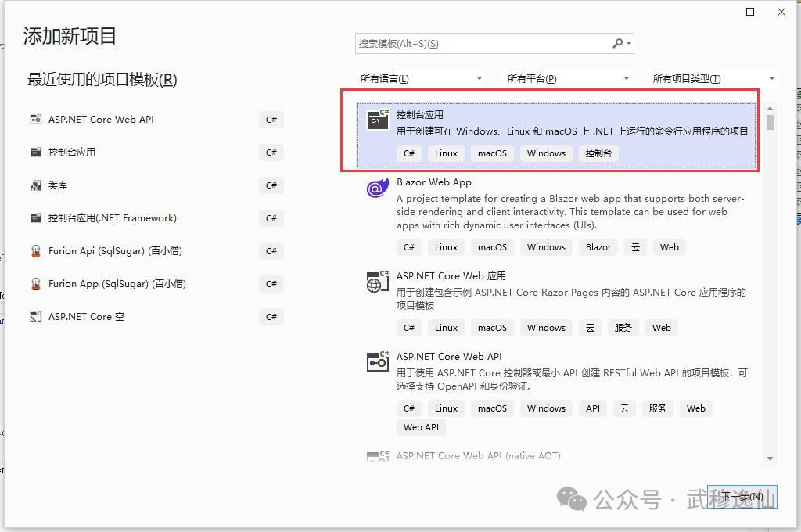Click the ASP.NET Core Web 应用 globe icon

coord(378,282)
